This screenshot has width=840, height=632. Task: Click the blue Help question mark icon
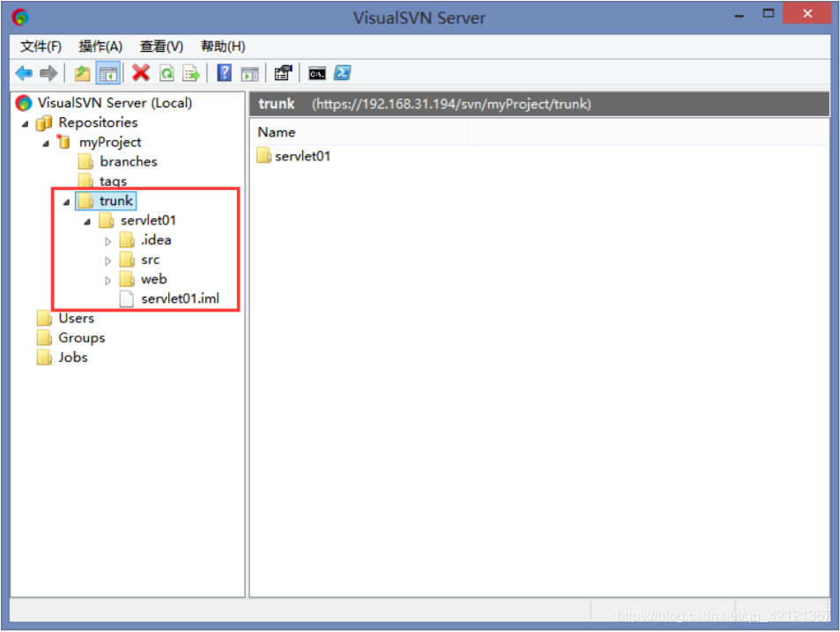click(x=225, y=73)
